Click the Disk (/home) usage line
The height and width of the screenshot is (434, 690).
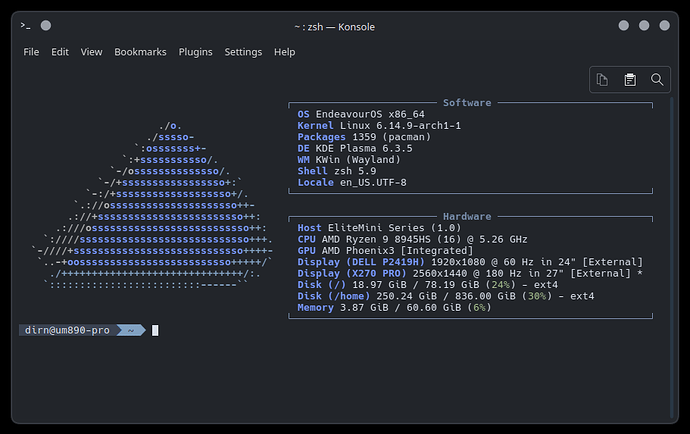pyautogui.click(x=446, y=296)
